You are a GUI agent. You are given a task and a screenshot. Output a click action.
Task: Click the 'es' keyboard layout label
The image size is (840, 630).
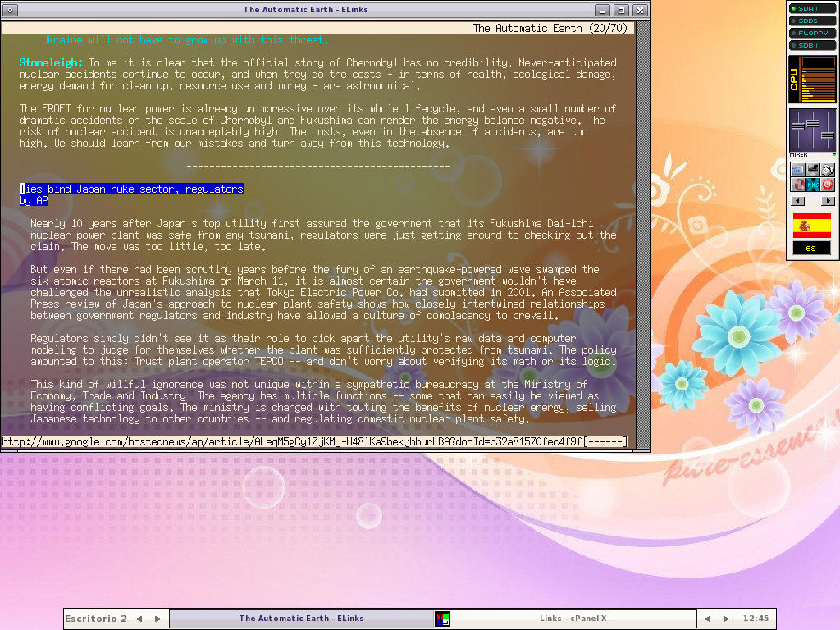(811, 249)
